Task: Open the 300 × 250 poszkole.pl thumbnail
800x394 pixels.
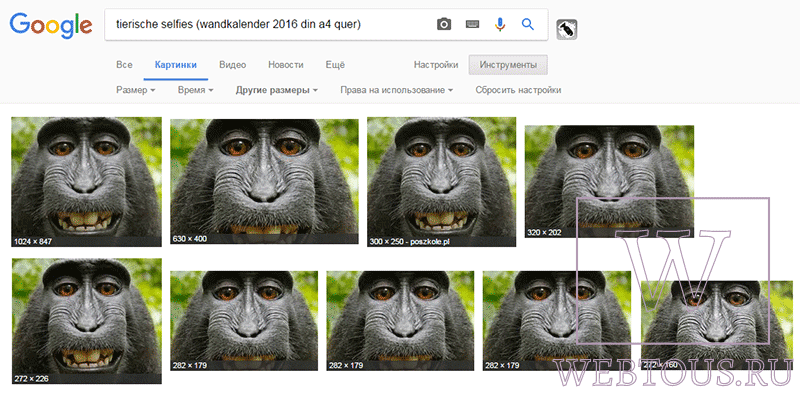Action: coord(441,182)
